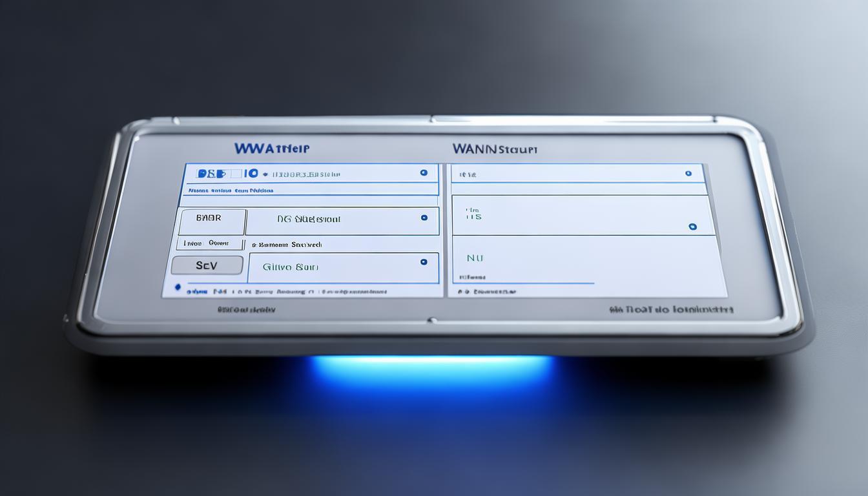Click the blue "IO" icon in the top row
Image resolution: width=868 pixels, height=496 pixels.
(x=251, y=173)
